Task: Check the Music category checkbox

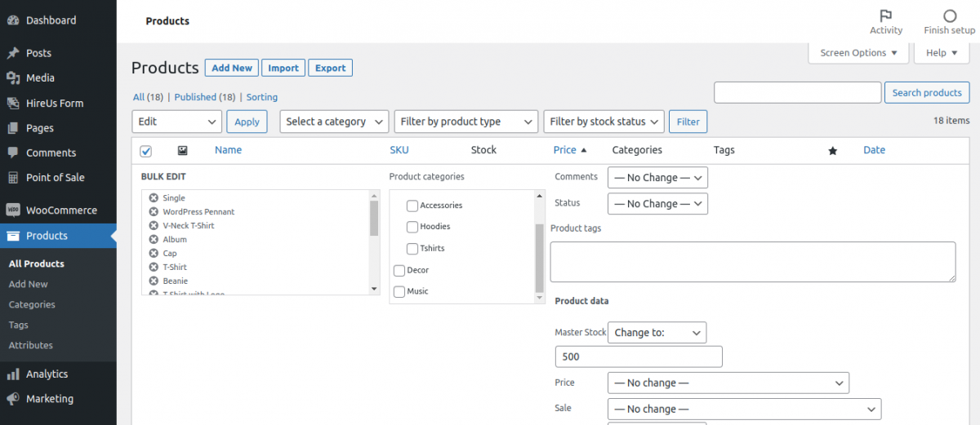Action: tap(399, 291)
